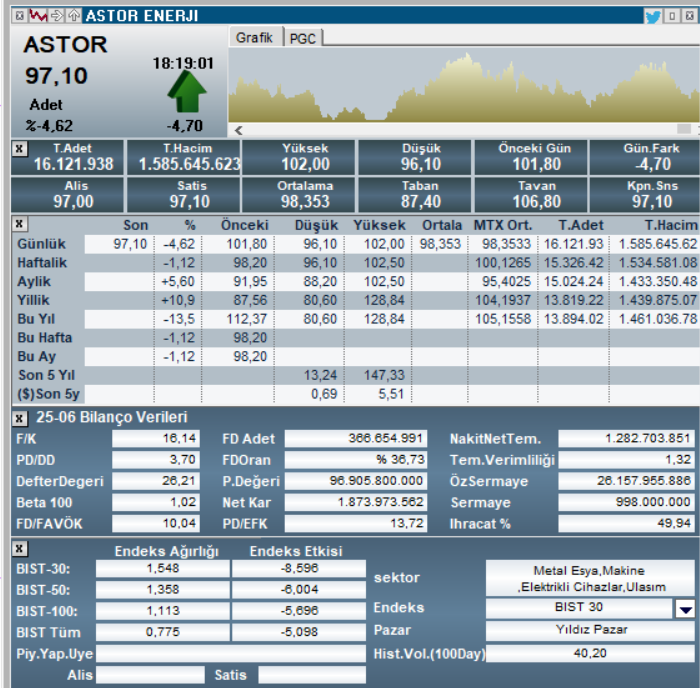Click the BIST-100 effect value -5,696
The image size is (700, 688).
(x=299, y=610)
